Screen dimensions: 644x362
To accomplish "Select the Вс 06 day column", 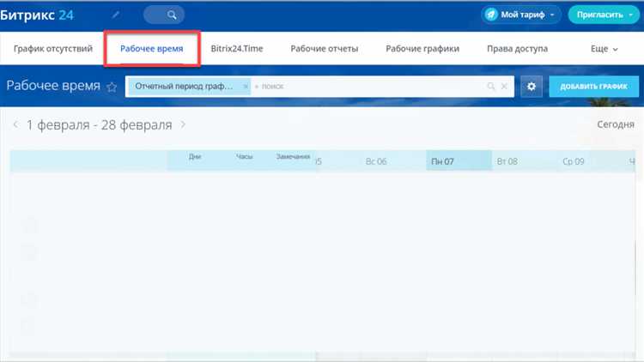I will tap(376, 161).
